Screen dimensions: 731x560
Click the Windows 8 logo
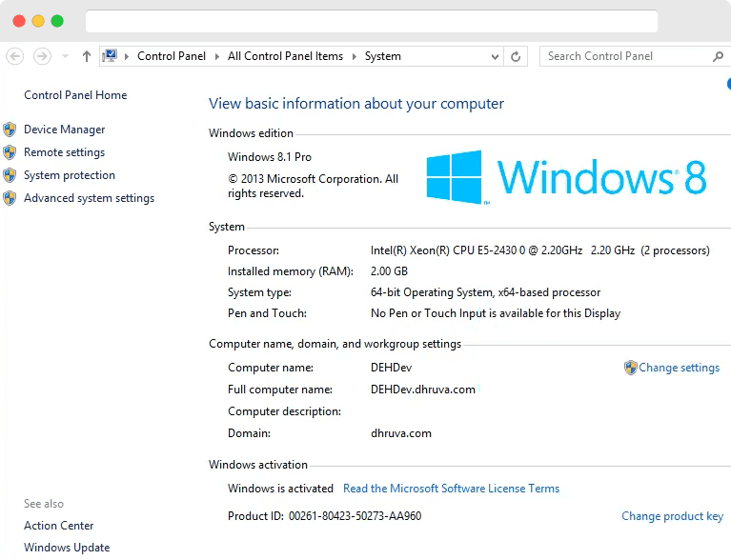point(566,177)
